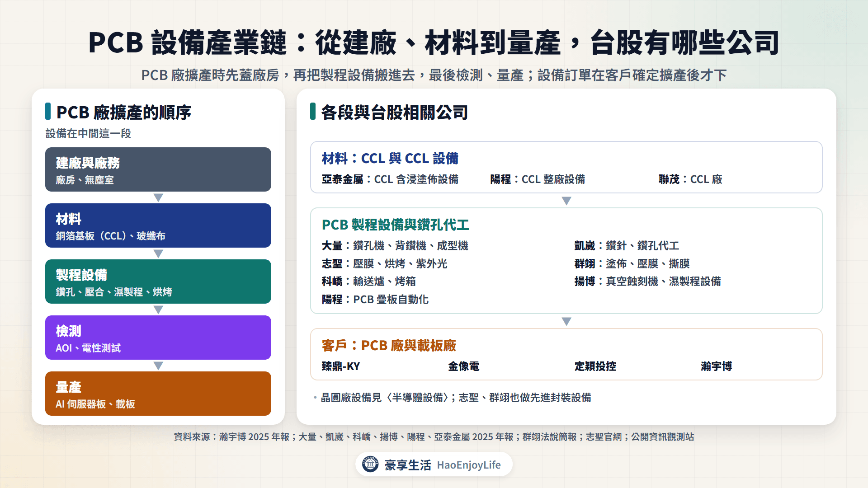Image resolution: width=868 pixels, height=488 pixels.
Task: Click the heading 各段與台股相關公司
Action: (394, 112)
